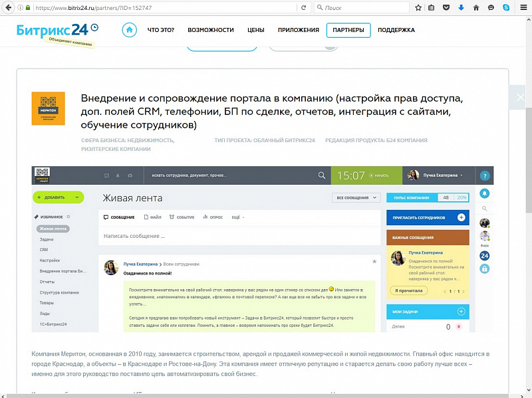Click the НАЧАТЬ workday button

(x=378, y=175)
